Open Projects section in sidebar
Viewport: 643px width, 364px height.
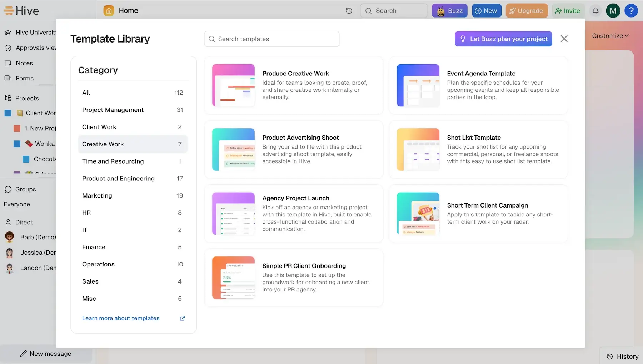click(22, 98)
